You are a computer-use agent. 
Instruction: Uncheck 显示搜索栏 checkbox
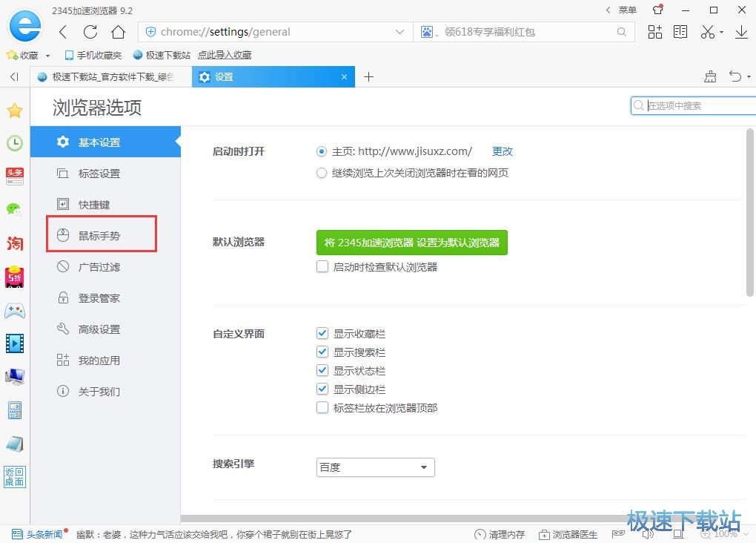point(322,352)
